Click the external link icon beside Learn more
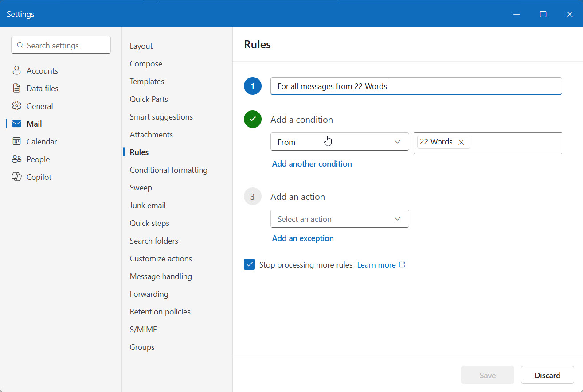The width and height of the screenshot is (583, 392). click(x=403, y=264)
